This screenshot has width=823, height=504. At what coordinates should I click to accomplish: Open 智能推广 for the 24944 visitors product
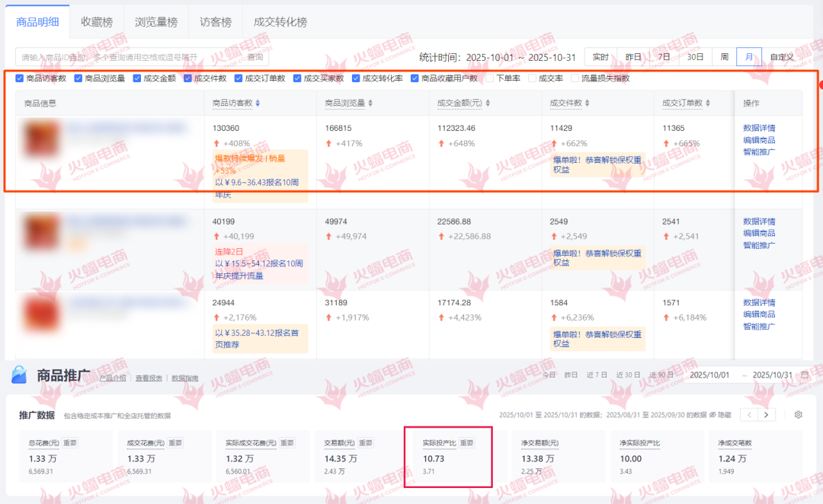759,326
